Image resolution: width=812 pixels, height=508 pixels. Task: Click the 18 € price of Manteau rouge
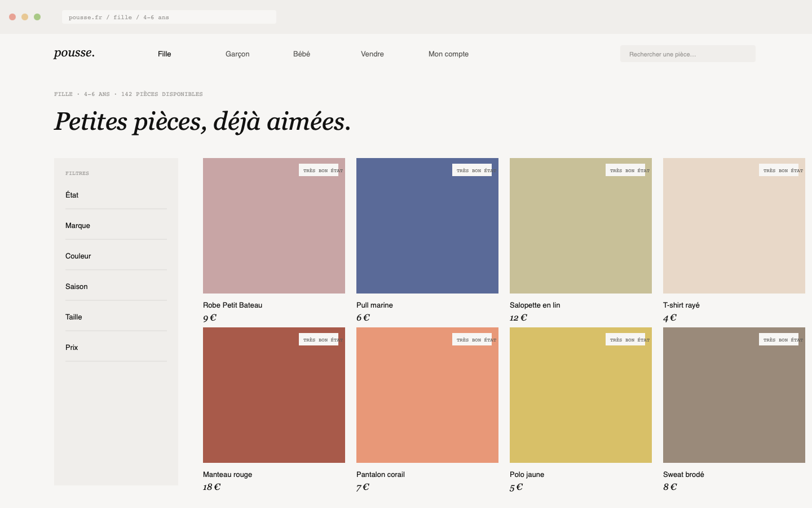pyautogui.click(x=211, y=487)
